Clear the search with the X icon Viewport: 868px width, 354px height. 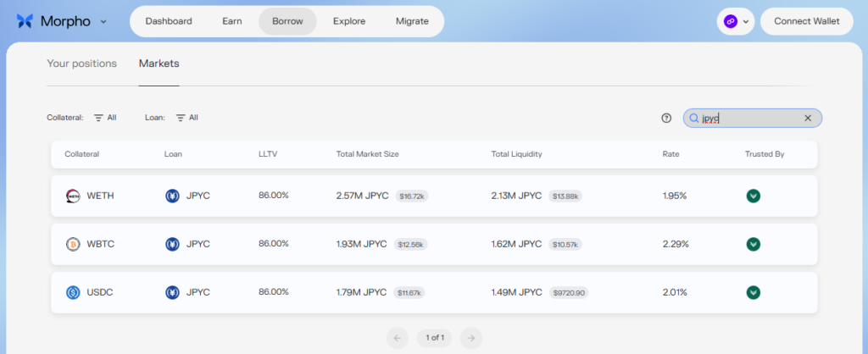click(x=808, y=118)
